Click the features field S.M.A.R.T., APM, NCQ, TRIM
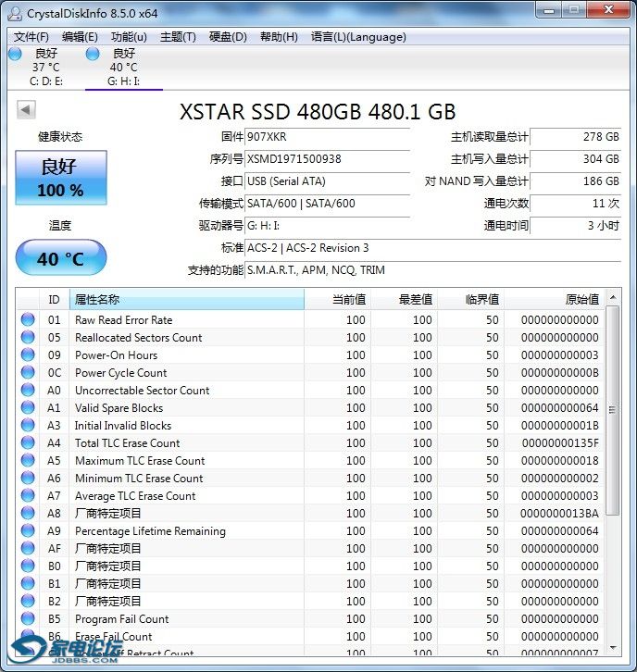Viewport: 637px width, 672px height. [x=433, y=270]
